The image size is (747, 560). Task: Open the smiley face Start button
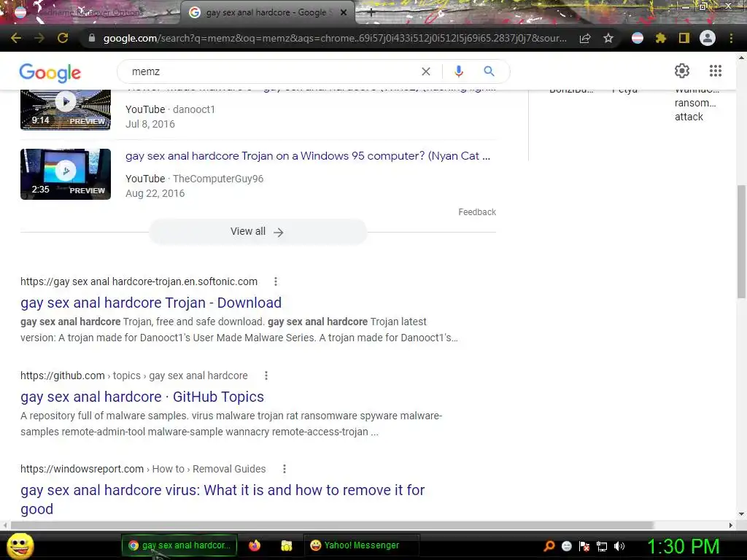pyautogui.click(x=20, y=545)
